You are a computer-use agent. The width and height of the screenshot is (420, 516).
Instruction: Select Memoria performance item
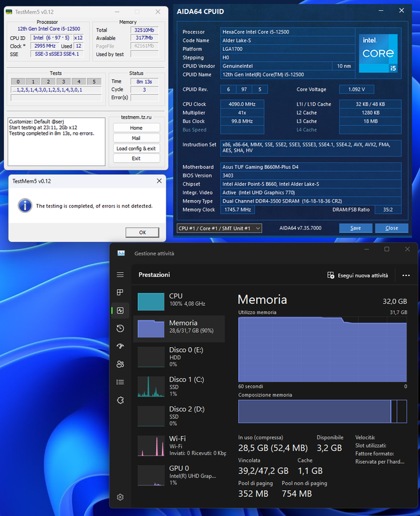[179, 328]
